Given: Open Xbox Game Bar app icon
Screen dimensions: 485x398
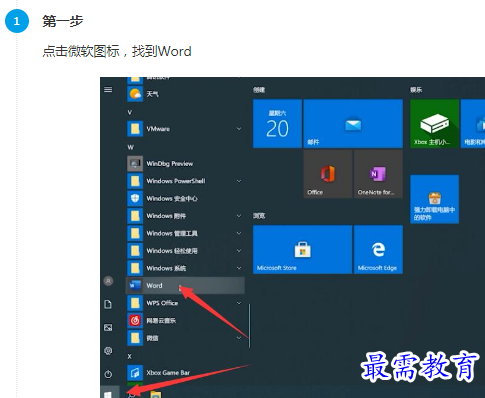Looking at the screenshot, I should pos(135,373).
